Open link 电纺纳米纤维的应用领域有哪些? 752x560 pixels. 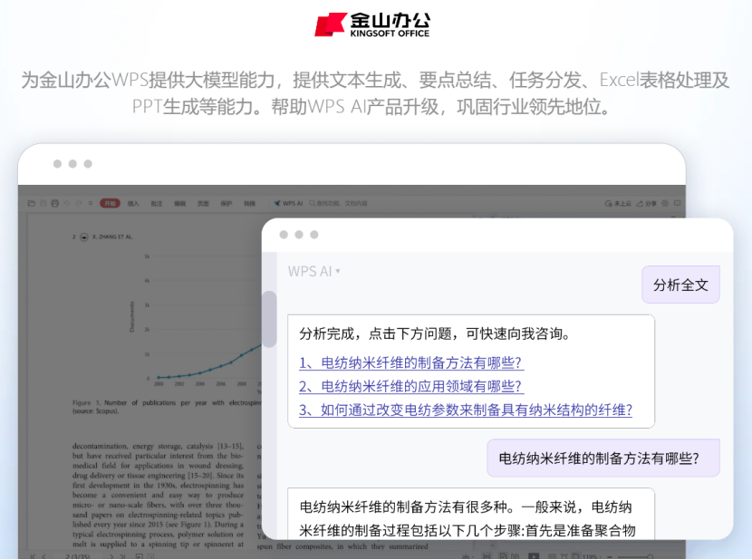point(411,386)
